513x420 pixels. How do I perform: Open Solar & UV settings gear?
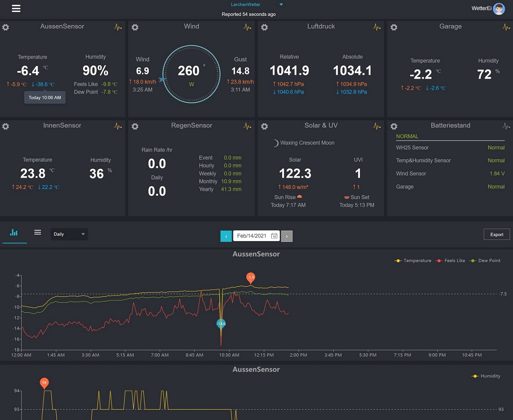point(264,126)
